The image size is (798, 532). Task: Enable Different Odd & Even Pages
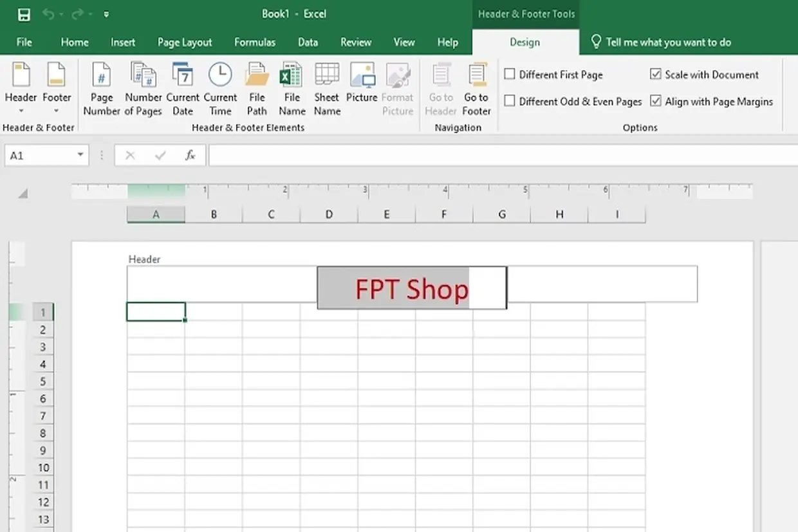coord(510,101)
